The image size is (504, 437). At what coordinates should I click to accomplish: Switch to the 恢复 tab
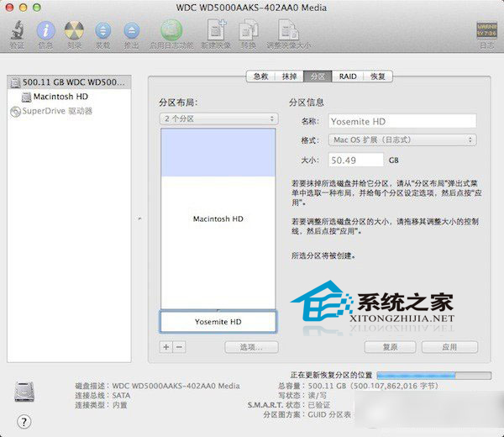[x=378, y=76]
